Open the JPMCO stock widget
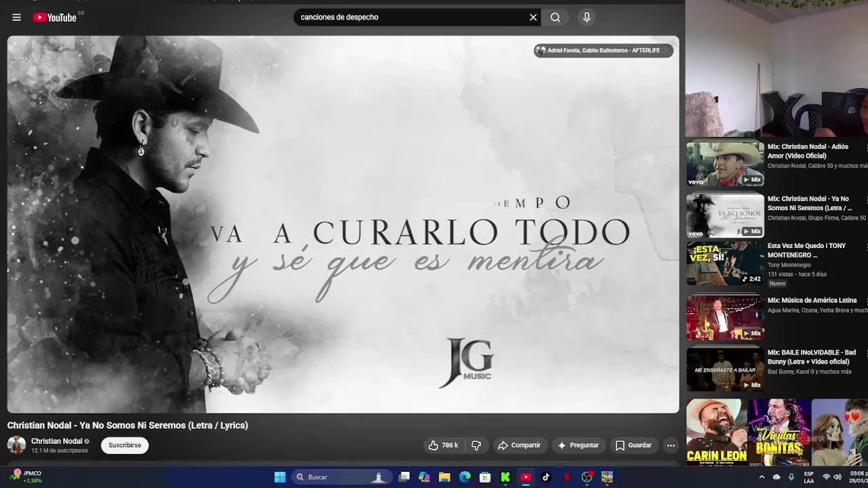This screenshot has height=488, width=868. pos(27,477)
